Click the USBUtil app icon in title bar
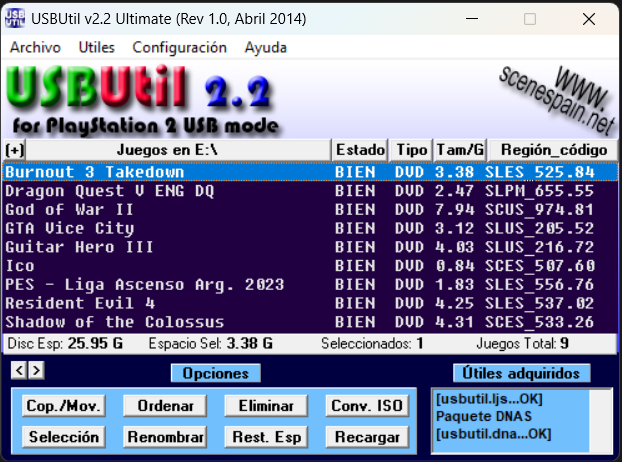This screenshot has width=622, height=462. 15,18
